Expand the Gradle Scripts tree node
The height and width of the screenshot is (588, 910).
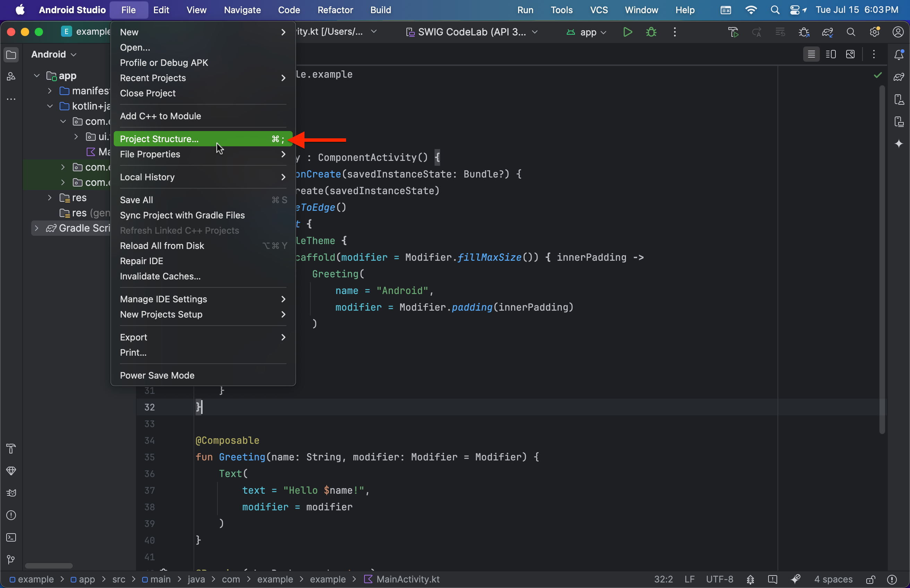[37, 228]
